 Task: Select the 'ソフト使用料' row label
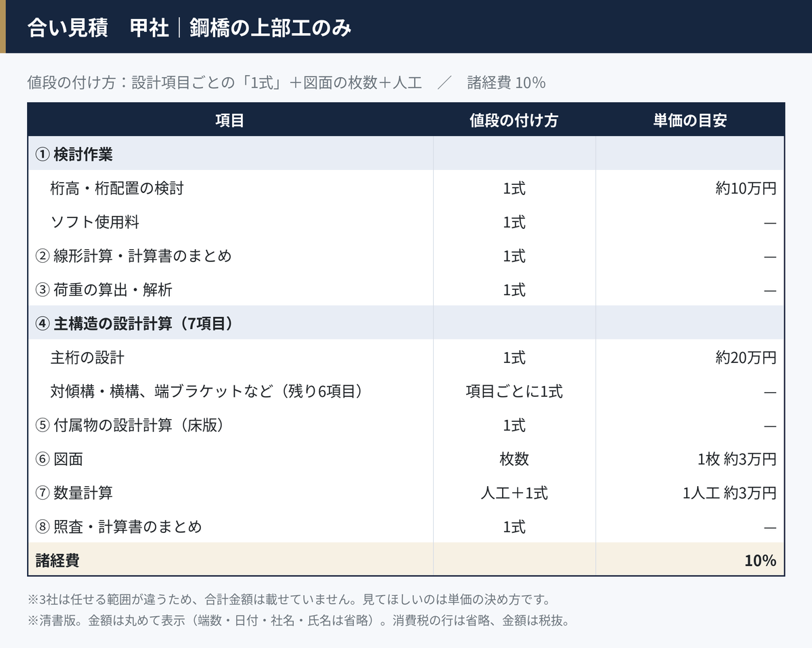pos(95,222)
